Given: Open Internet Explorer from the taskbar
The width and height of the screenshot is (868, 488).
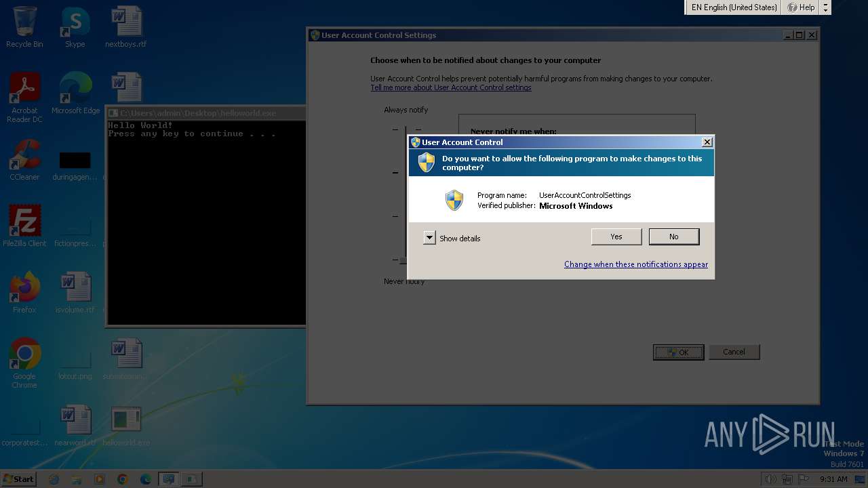Looking at the screenshot, I should point(54,479).
